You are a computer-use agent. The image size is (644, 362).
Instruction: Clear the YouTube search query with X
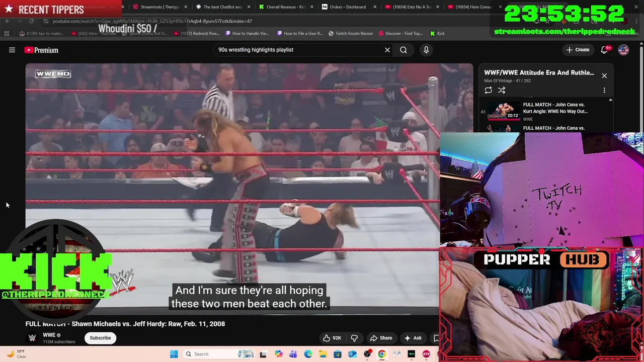[387, 50]
